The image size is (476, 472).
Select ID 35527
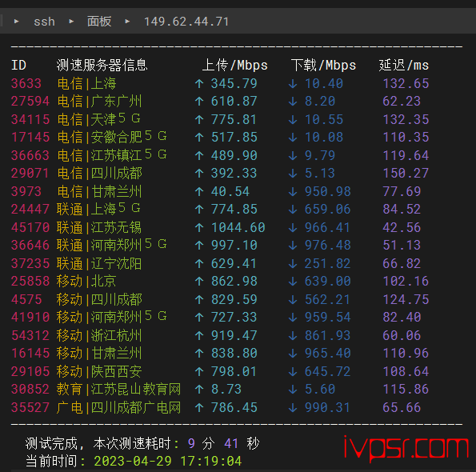pos(30,408)
